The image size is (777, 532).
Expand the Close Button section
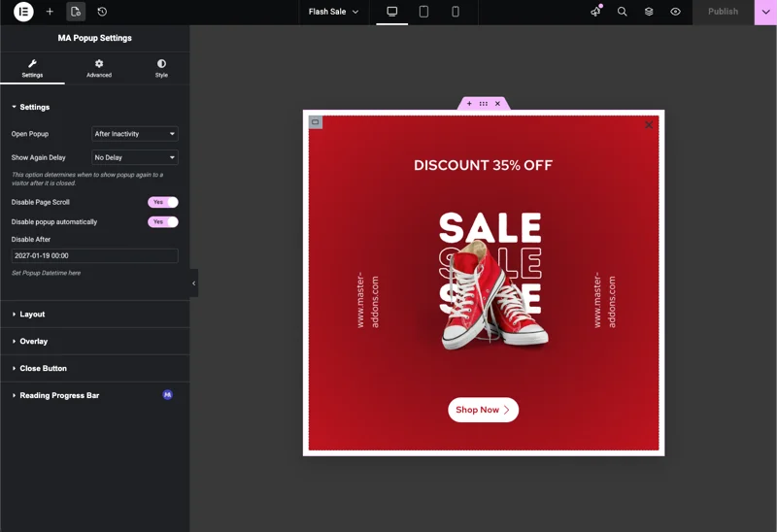point(94,368)
